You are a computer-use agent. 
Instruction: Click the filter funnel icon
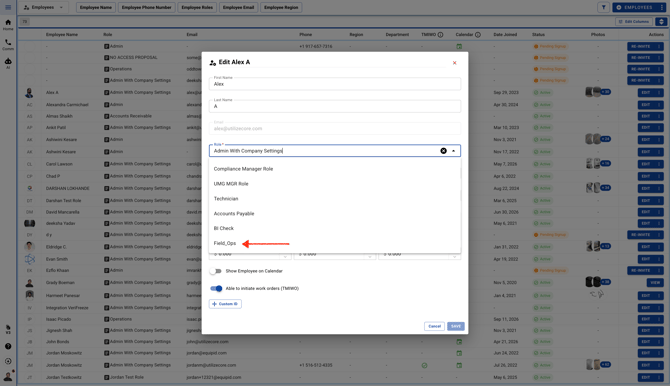pyautogui.click(x=603, y=7)
